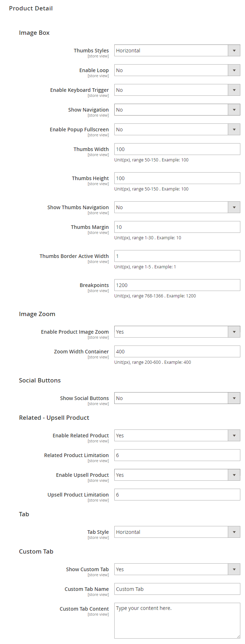
Task: Open the Enable Related Product dropdown
Action: 177,436
